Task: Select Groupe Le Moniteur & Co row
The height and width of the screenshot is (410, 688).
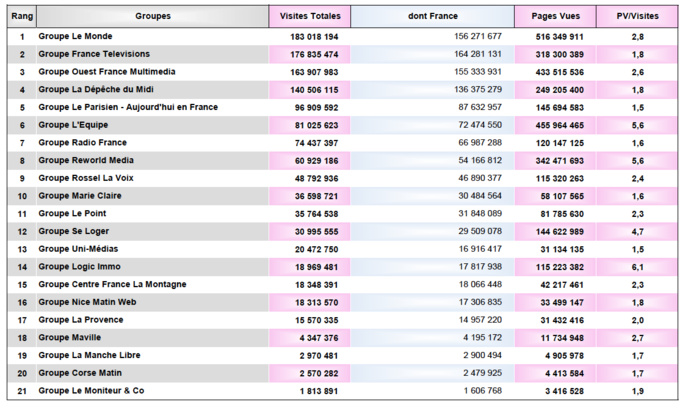Action: pyautogui.click(x=91, y=391)
